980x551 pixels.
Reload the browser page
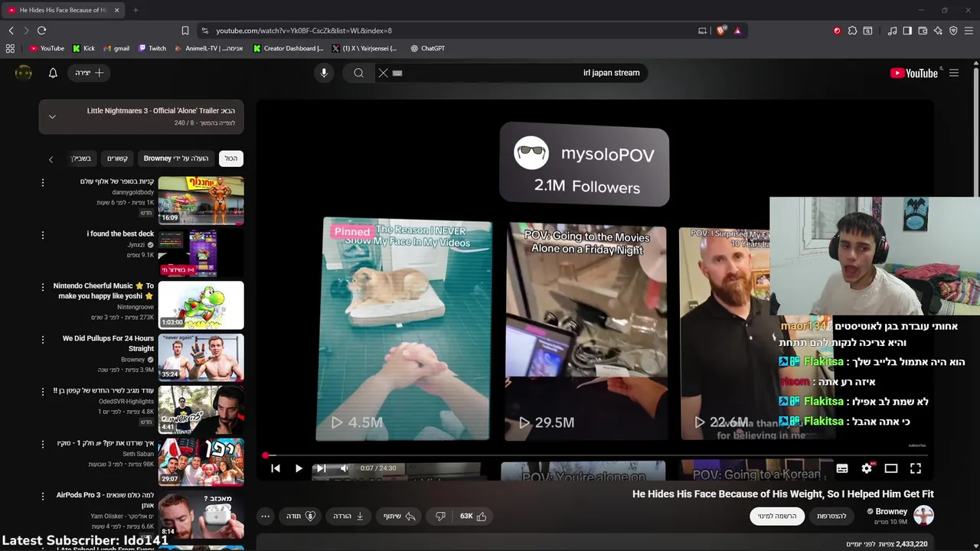[41, 31]
